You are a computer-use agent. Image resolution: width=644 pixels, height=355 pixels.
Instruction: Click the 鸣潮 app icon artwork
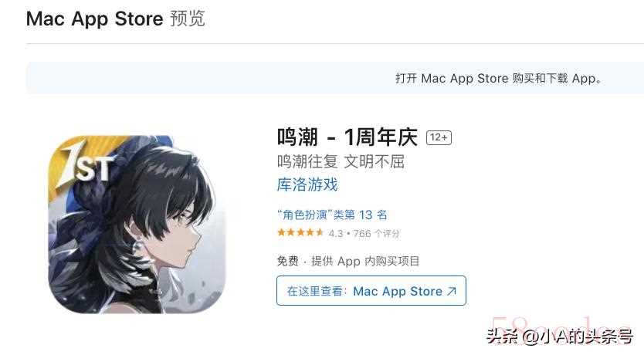[137, 224]
